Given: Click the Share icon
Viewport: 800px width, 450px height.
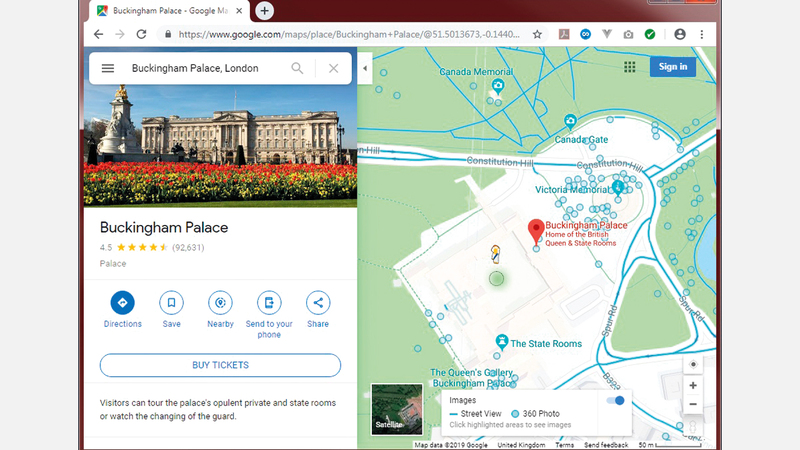Looking at the screenshot, I should [318, 302].
